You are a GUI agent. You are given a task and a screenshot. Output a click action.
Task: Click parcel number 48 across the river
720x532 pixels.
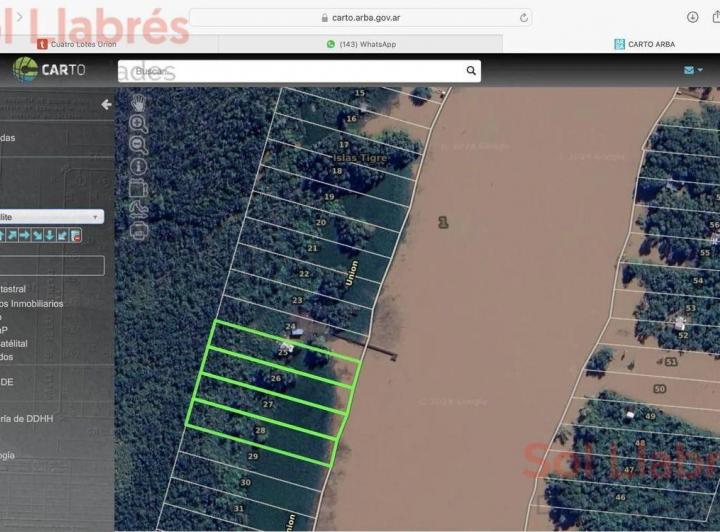(x=640, y=443)
